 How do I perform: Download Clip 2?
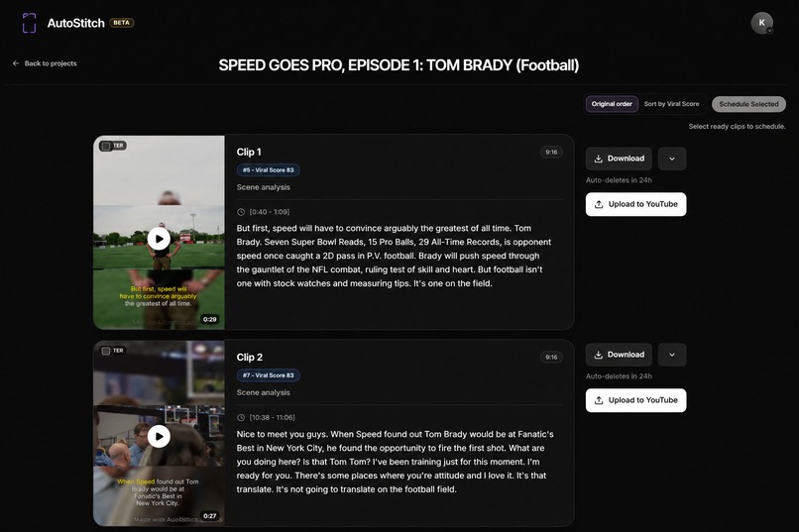pos(619,355)
